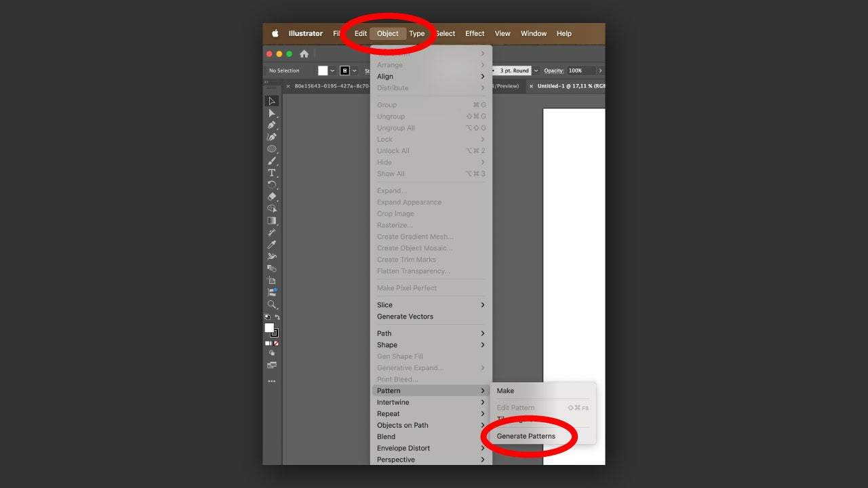Select the Zoom magnifier tool

pyautogui.click(x=272, y=305)
